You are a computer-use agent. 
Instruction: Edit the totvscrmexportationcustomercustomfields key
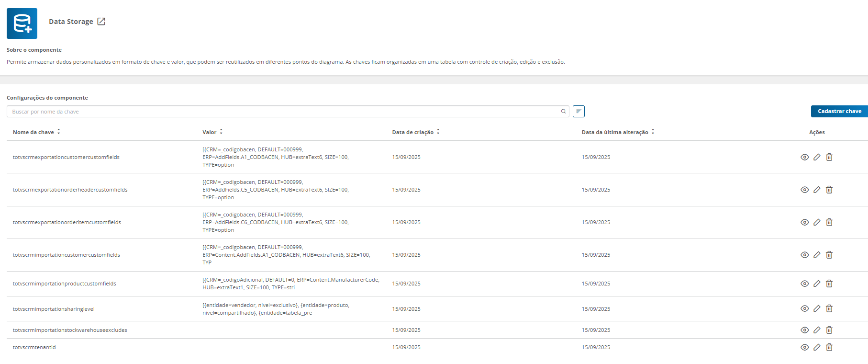pos(817,157)
